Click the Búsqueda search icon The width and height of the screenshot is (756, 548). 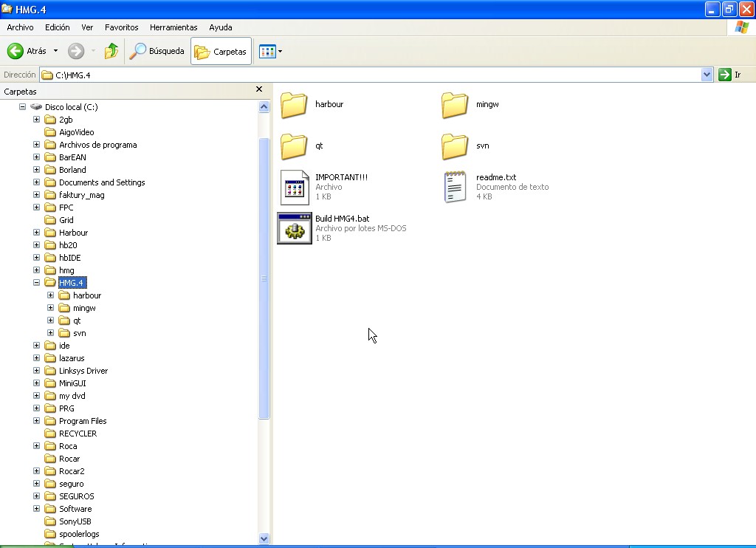(x=137, y=51)
